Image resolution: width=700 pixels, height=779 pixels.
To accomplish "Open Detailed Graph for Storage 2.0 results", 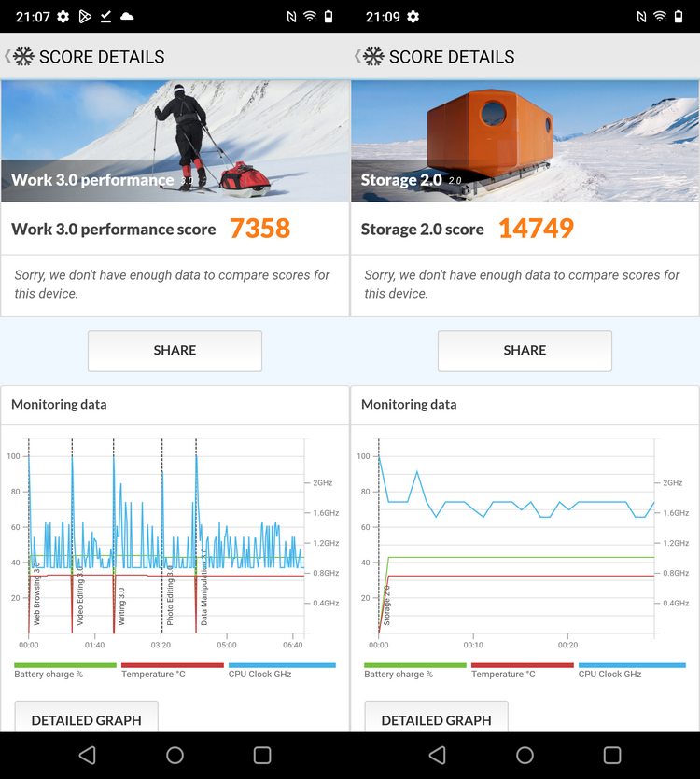I will coord(437,716).
